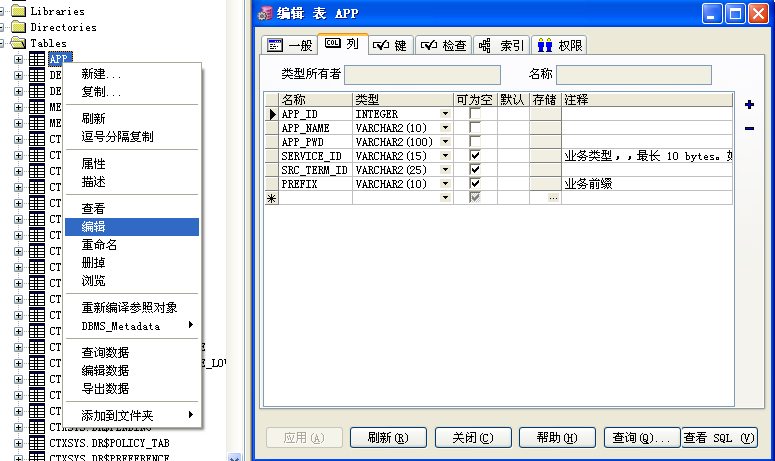
Task: Choose 重命名 from context menu
Action: click(x=132, y=245)
